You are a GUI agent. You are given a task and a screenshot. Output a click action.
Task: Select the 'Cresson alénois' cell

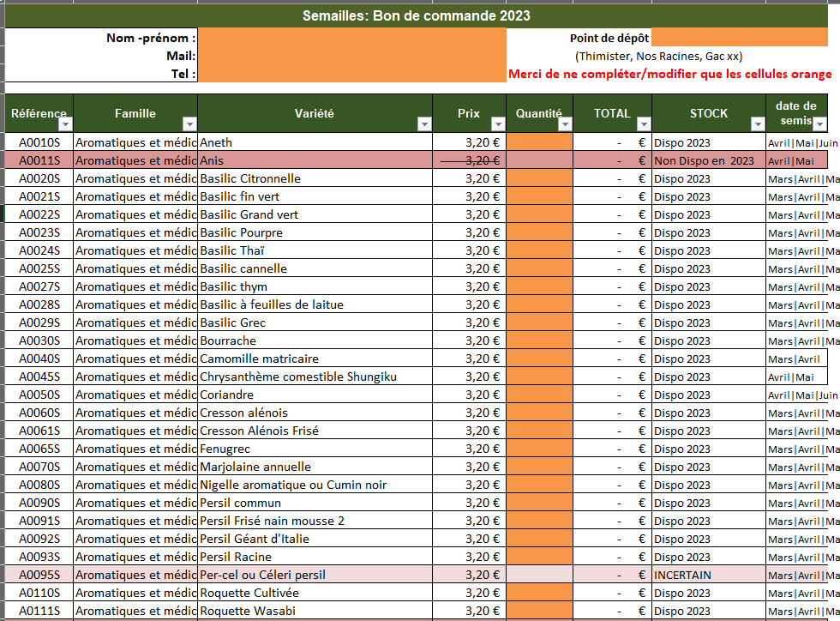[x=315, y=413]
